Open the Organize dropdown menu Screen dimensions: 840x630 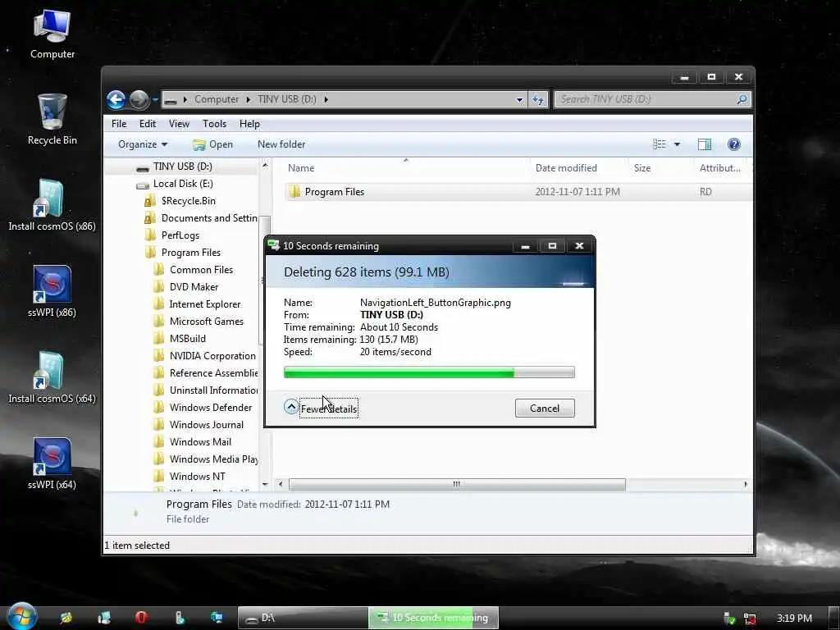143,144
